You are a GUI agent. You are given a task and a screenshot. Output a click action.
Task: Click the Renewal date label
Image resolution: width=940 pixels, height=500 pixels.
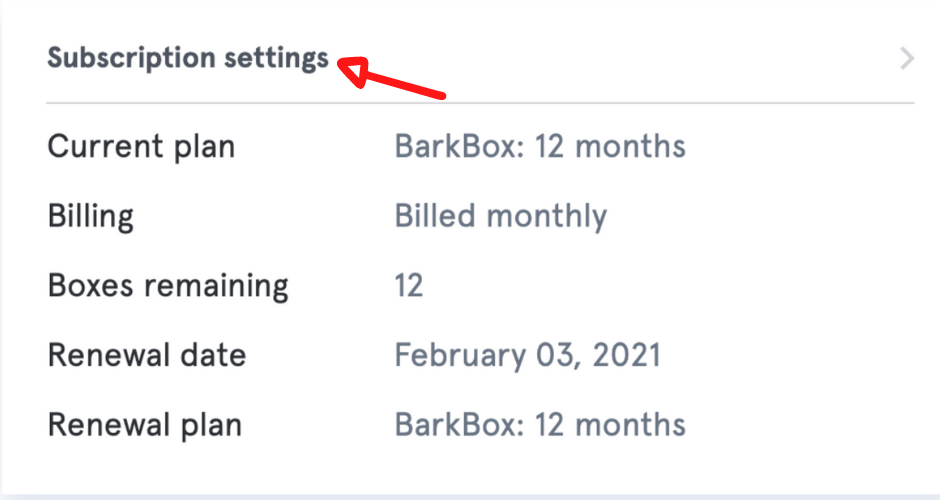(146, 354)
